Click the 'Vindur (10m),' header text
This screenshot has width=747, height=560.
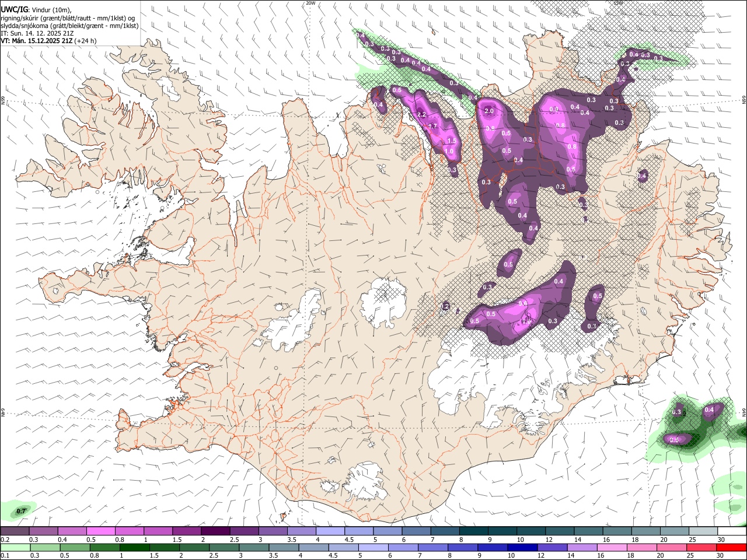(x=51, y=10)
